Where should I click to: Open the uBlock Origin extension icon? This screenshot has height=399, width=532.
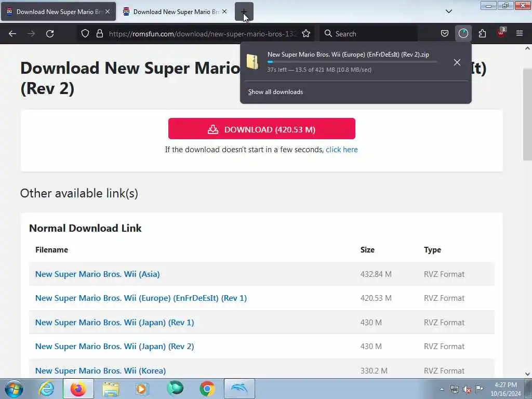click(501, 33)
